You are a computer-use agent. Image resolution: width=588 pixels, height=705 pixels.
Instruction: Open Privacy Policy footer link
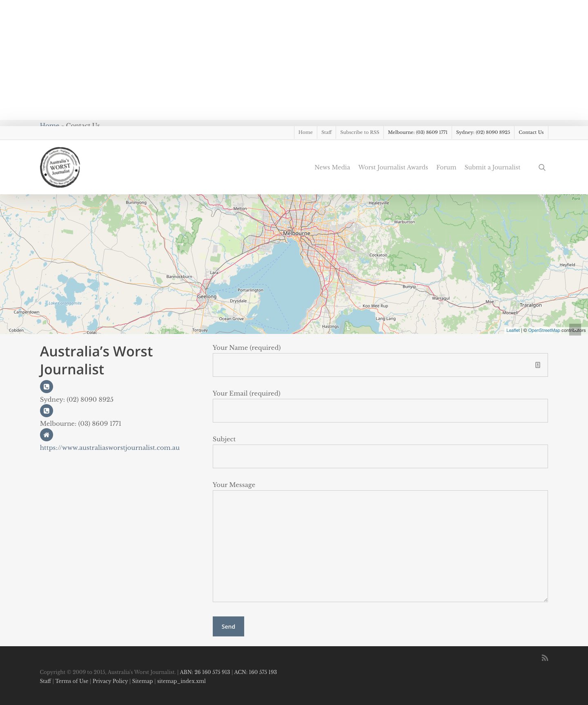[110, 681]
